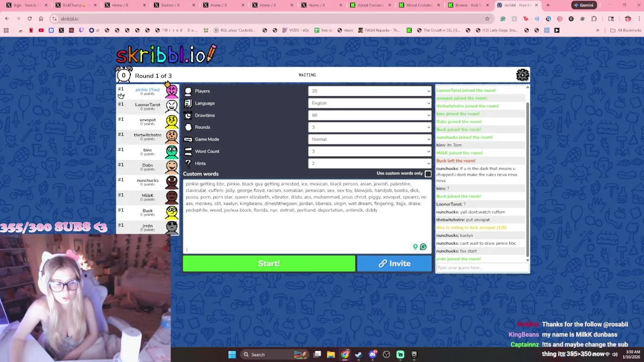644x362 pixels.
Task: Click inside the custom words text area
Action: (x=307, y=216)
